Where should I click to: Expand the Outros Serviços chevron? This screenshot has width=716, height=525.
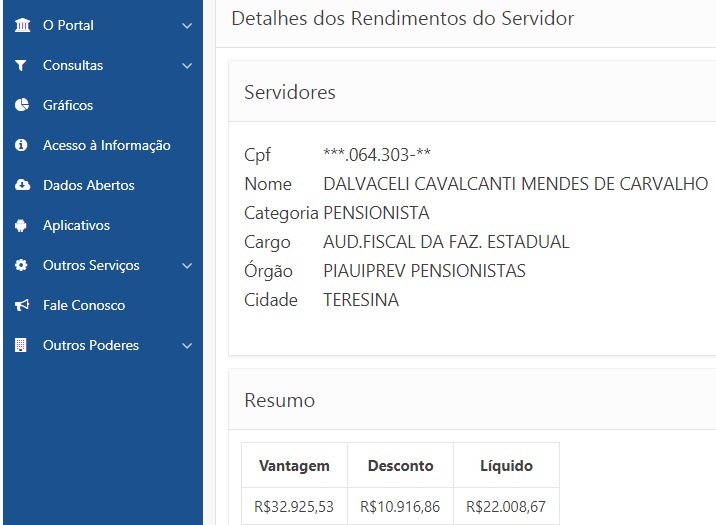click(187, 266)
